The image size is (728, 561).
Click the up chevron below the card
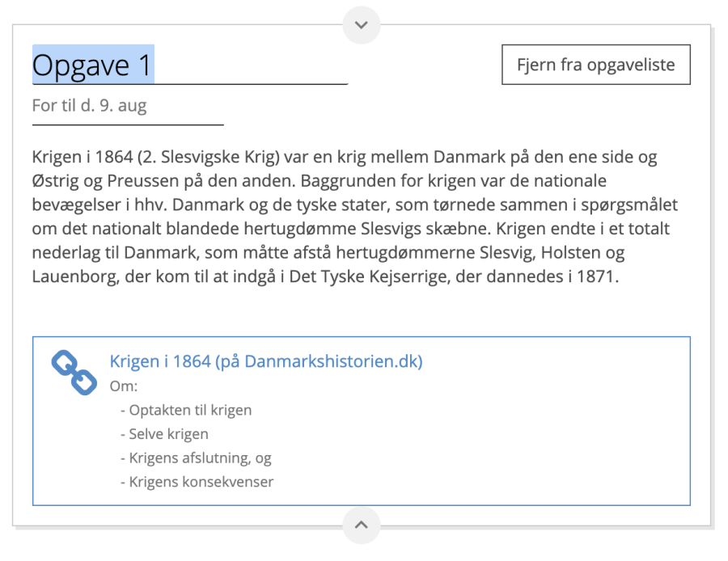tap(362, 525)
